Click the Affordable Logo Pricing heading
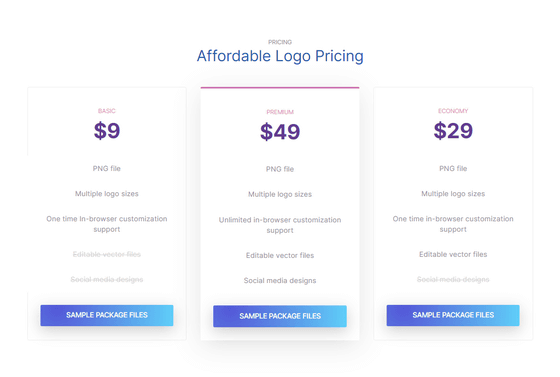 [x=280, y=56]
